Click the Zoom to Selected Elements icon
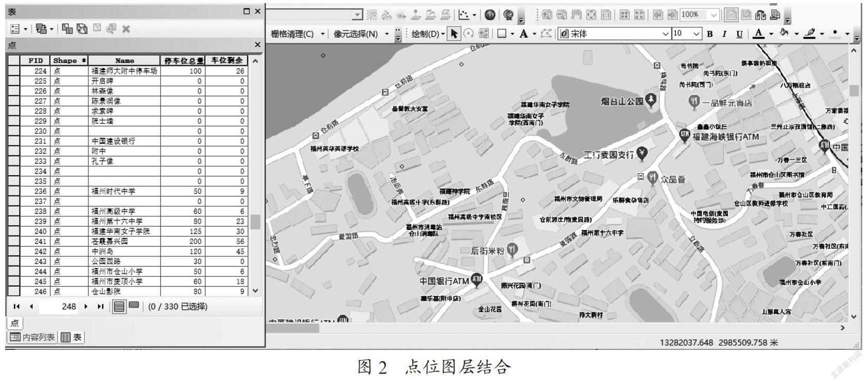Image resolution: width=868 pixels, height=385 pixels. pos(484,34)
